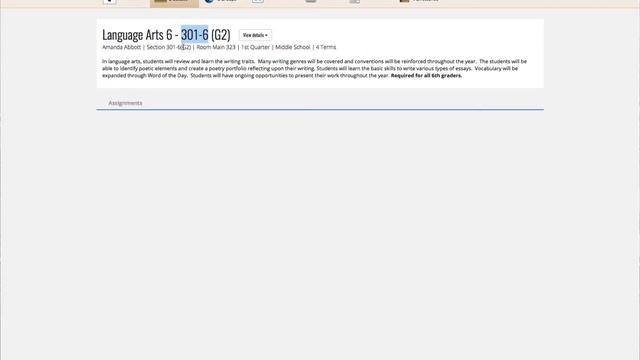The height and width of the screenshot is (360, 640).
Task: Click the teacher name Amanda Abbott
Action: click(121, 47)
